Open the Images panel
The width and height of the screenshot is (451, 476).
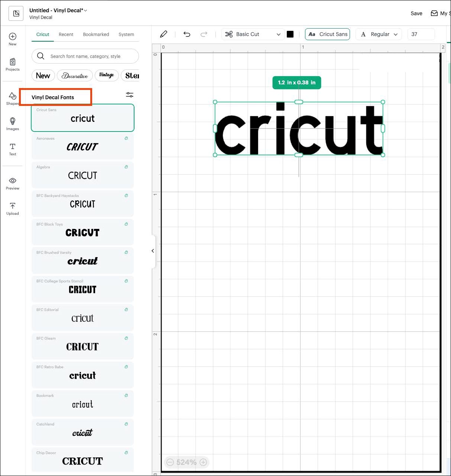coord(13,122)
